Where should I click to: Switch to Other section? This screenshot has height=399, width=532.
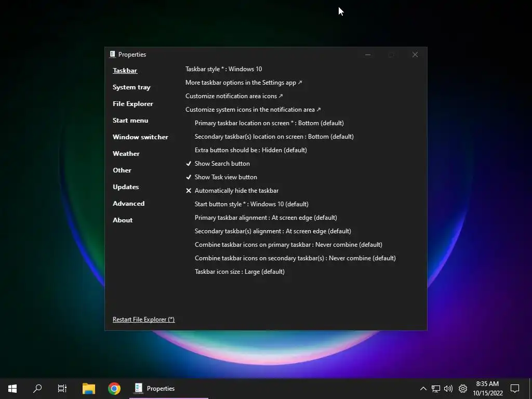click(x=122, y=170)
